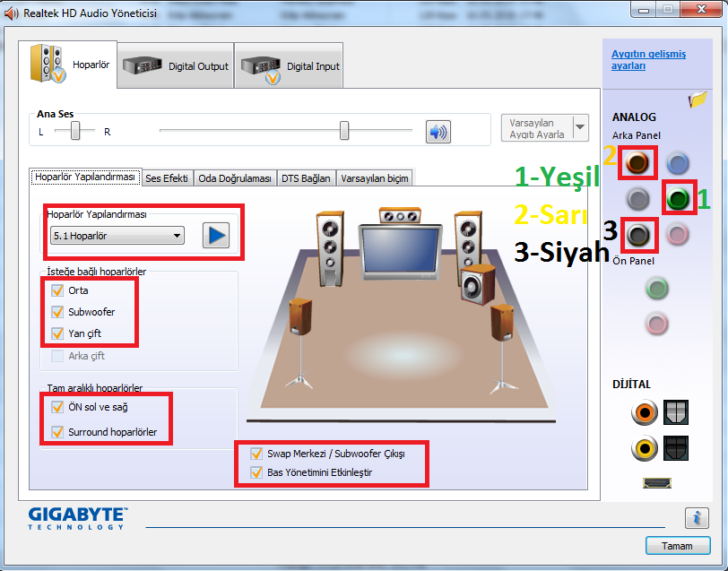
Task: Toggle the Subwoofer checkbox
Action: pos(57,312)
